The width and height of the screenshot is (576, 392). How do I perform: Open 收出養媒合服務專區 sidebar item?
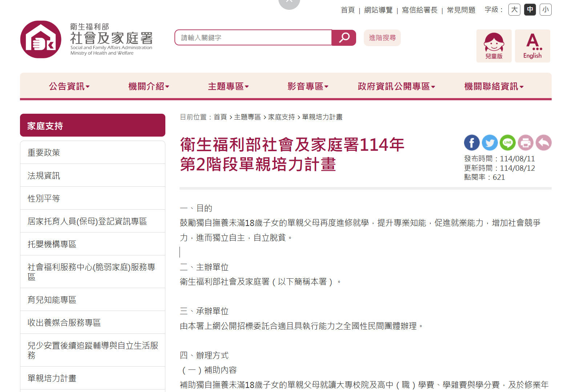coord(93,323)
